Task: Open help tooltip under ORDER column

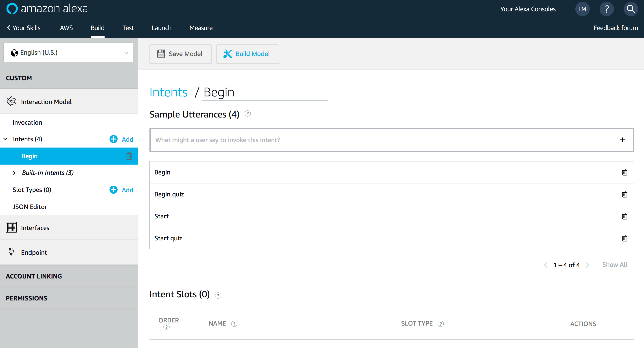Action: [166, 327]
